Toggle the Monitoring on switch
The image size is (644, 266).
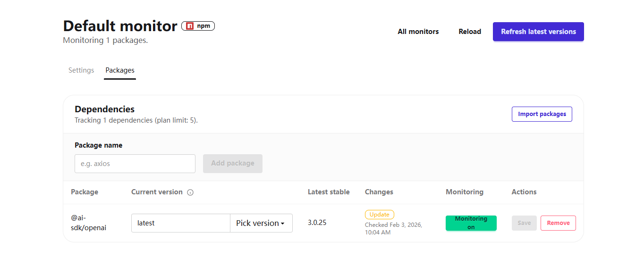[x=471, y=223]
